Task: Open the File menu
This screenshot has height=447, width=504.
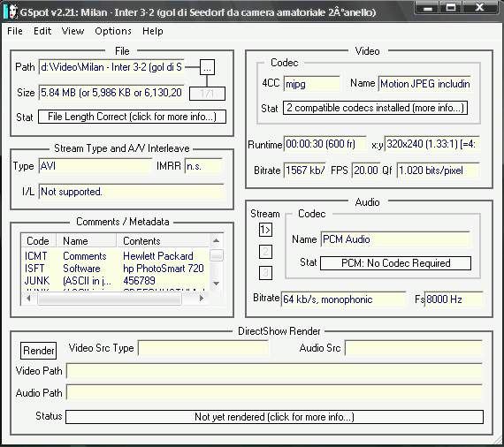Action: click(x=15, y=31)
